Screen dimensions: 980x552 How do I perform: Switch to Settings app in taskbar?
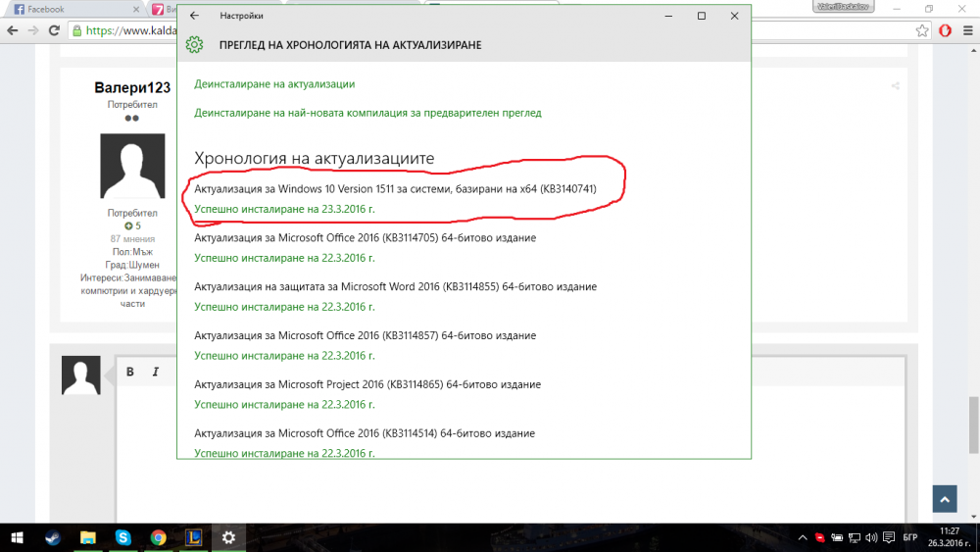228,537
